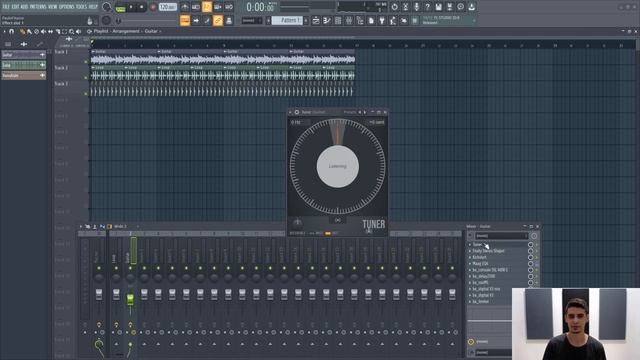Open the global snap dropdown left of Pattern 1
This screenshot has height=360, width=640.
click(x=251, y=20)
